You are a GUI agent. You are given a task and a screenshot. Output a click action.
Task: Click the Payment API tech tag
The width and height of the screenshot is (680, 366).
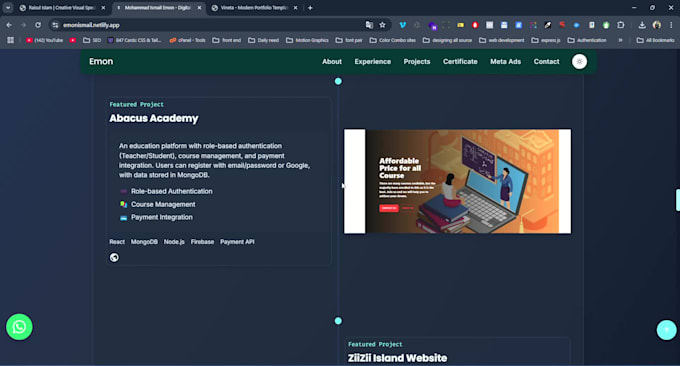click(237, 242)
